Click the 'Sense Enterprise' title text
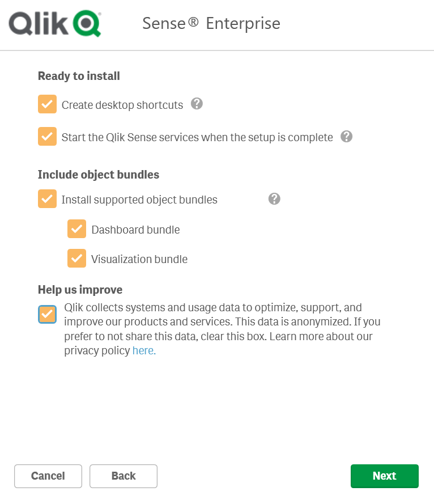 211,24
